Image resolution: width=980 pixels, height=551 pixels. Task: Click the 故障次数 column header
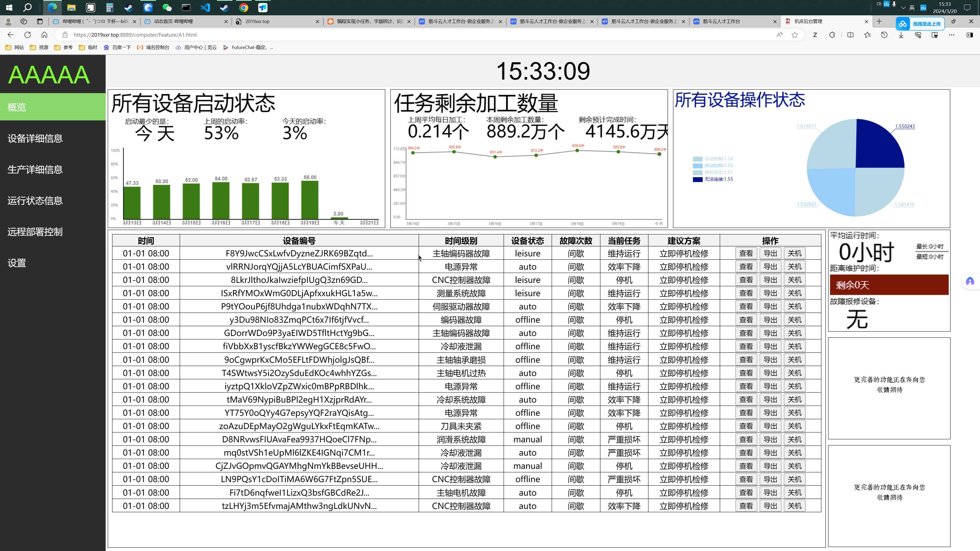click(575, 240)
